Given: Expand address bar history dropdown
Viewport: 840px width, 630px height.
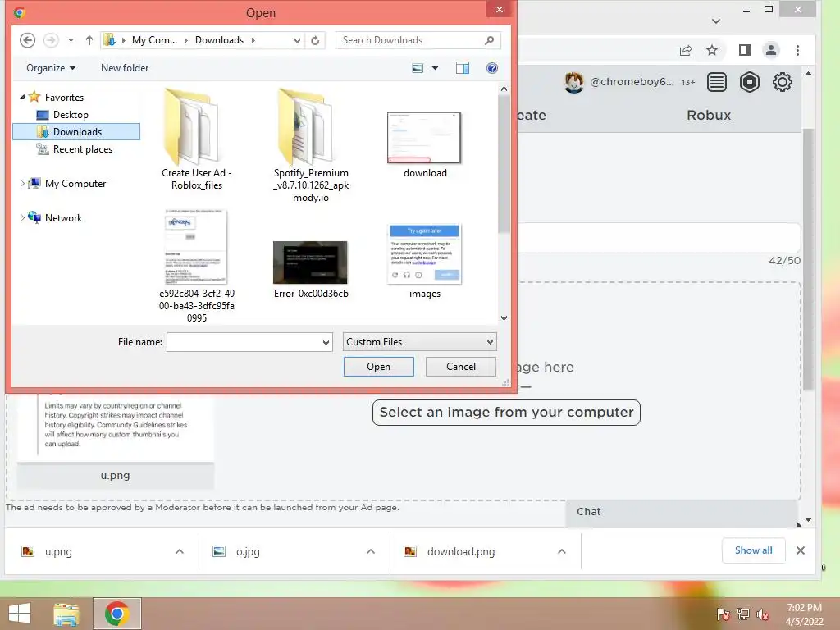Looking at the screenshot, I should (297, 41).
